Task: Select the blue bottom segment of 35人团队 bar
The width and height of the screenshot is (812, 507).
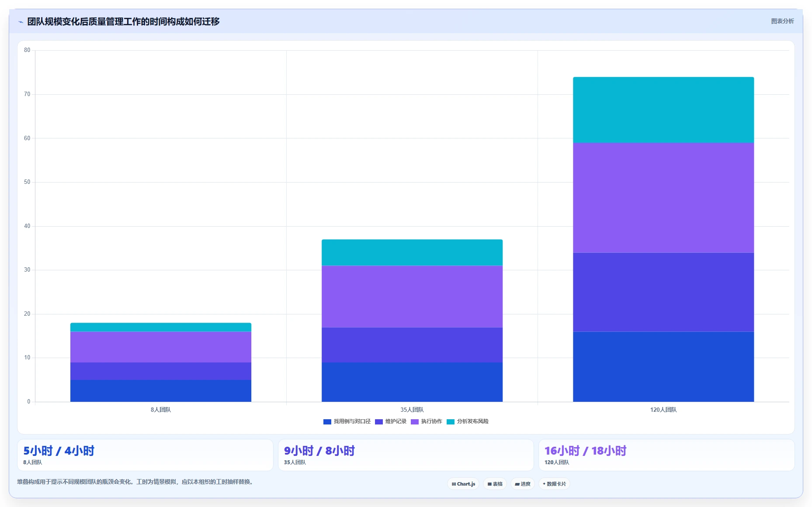Action: (412, 382)
